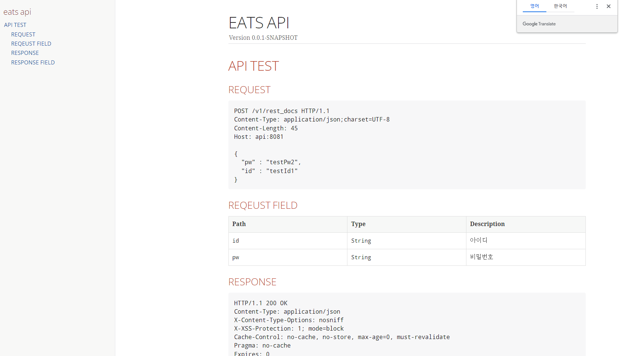Jump to REQEUST FIELD section from sidebar
The height and width of the screenshot is (356, 644).
[31, 43]
